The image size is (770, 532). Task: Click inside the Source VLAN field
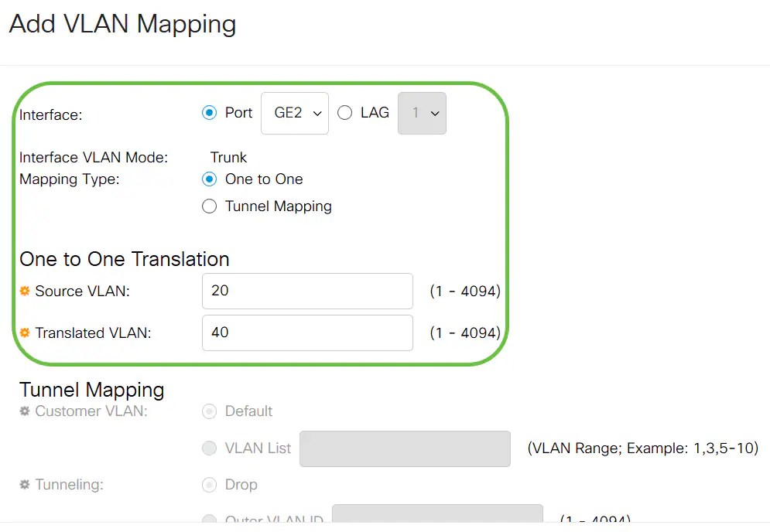pos(306,291)
